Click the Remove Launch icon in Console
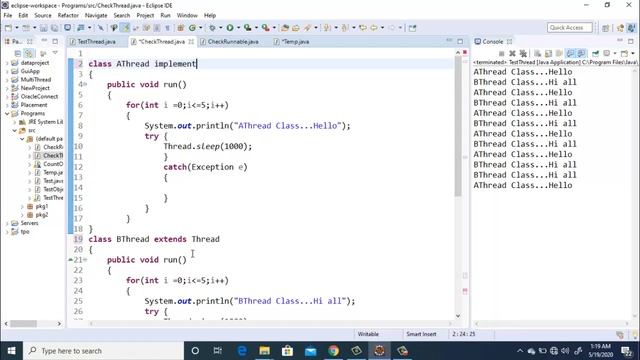640x360 pixels. pyautogui.click(x=512, y=53)
